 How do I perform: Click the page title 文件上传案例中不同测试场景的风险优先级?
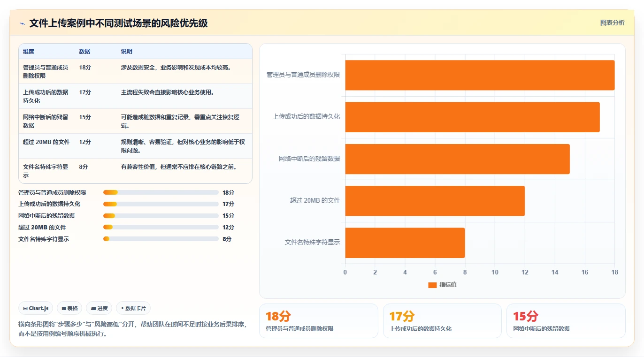click(x=118, y=23)
